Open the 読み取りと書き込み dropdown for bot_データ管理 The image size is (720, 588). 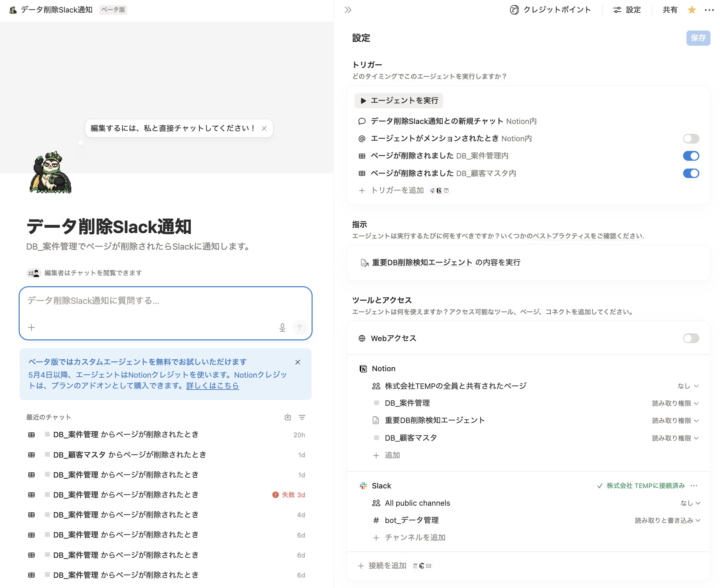coord(667,521)
